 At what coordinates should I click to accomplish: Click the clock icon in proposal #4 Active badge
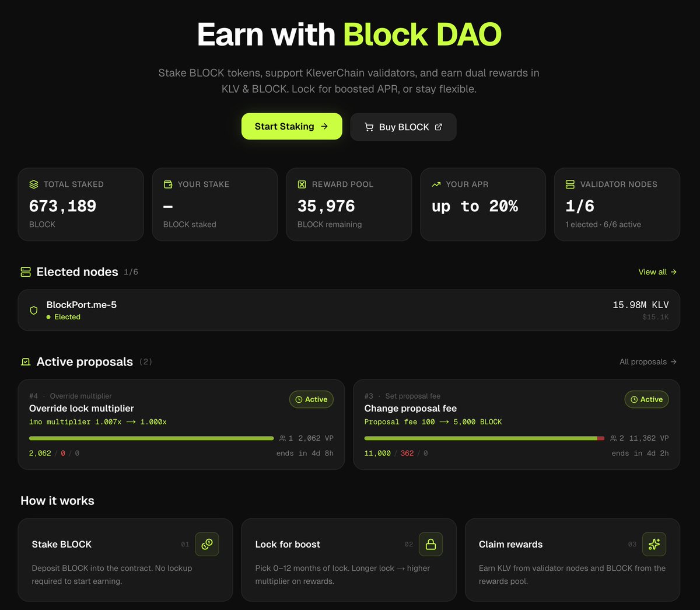299,399
